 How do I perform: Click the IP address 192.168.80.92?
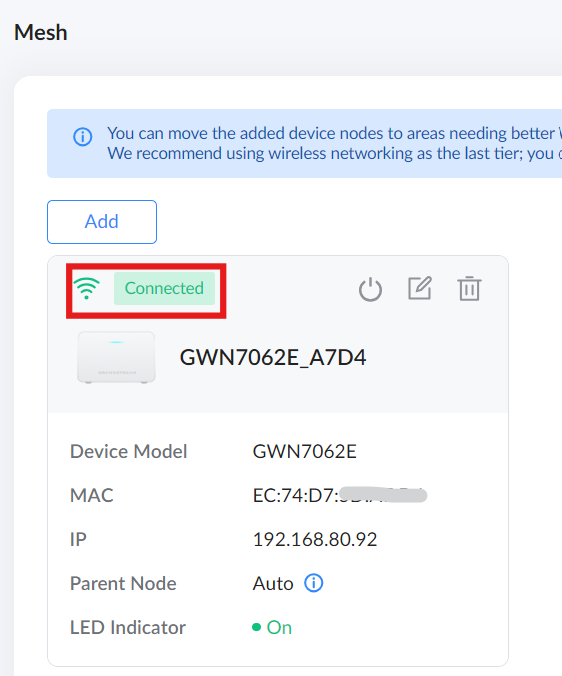(315, 539)
